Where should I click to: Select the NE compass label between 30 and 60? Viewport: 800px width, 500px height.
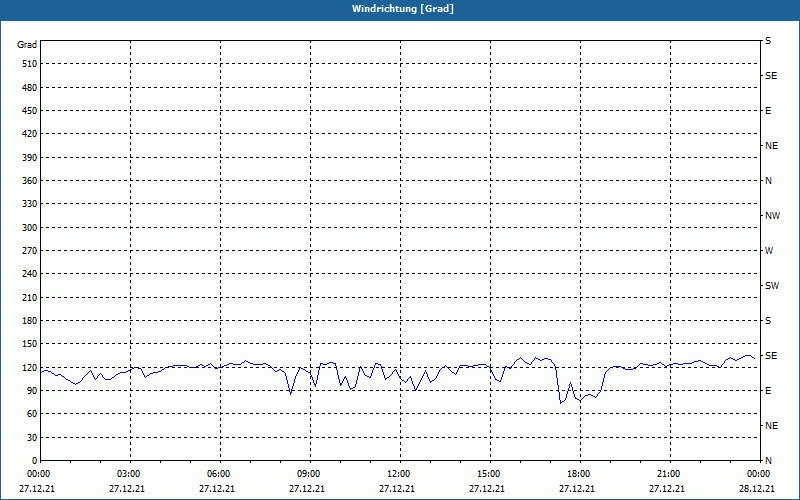[771, 426]
